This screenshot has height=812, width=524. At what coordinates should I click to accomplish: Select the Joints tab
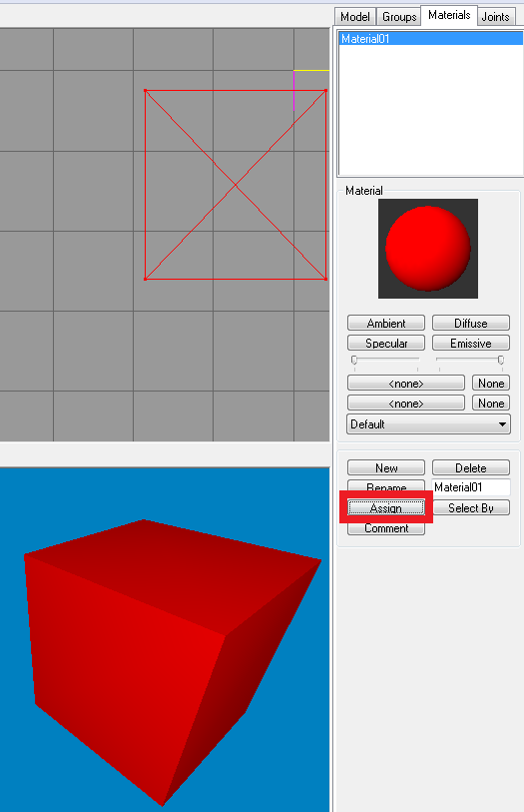(x=495, y=17)
